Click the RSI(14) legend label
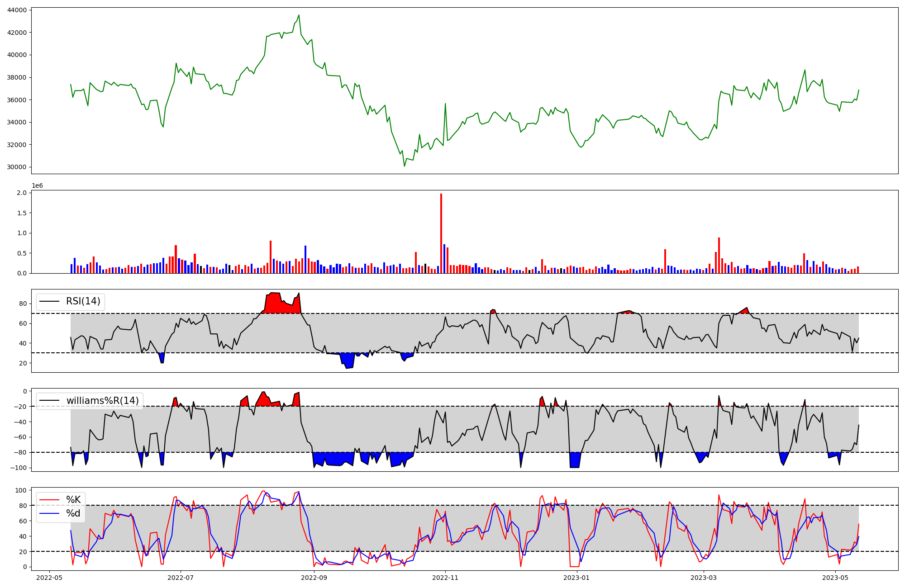905x588 pixels. (83, 301)
